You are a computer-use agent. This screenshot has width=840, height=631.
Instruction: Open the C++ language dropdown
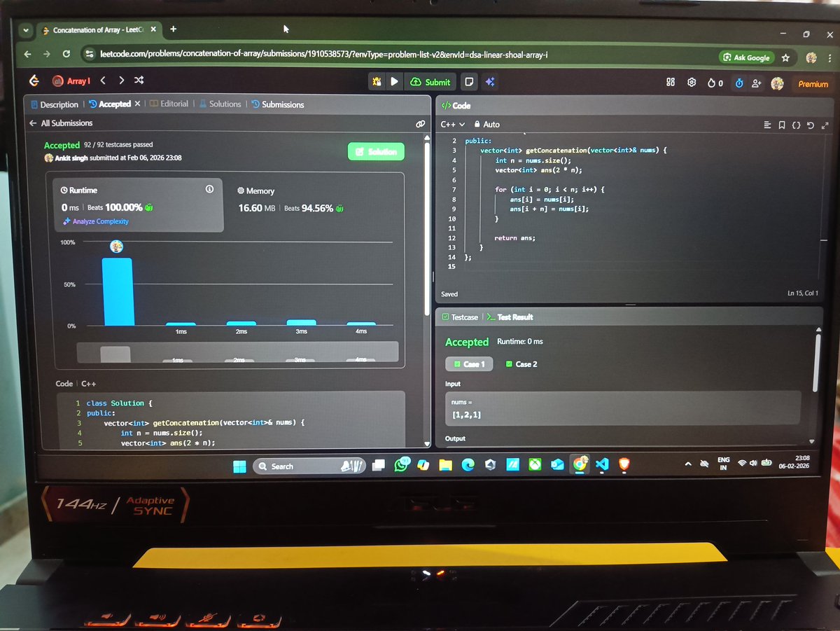point(453,124)
